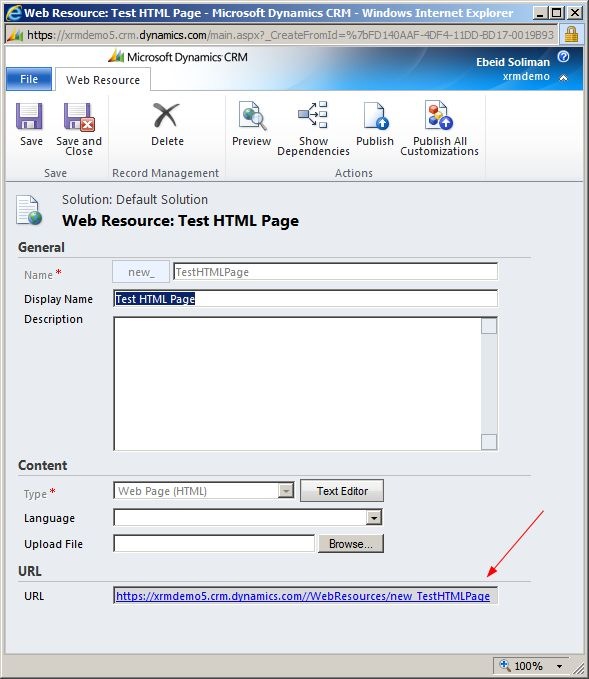Switch to the Web Resource tab
Viewport: 589px width, 679px height.
[x=103, y=80]
